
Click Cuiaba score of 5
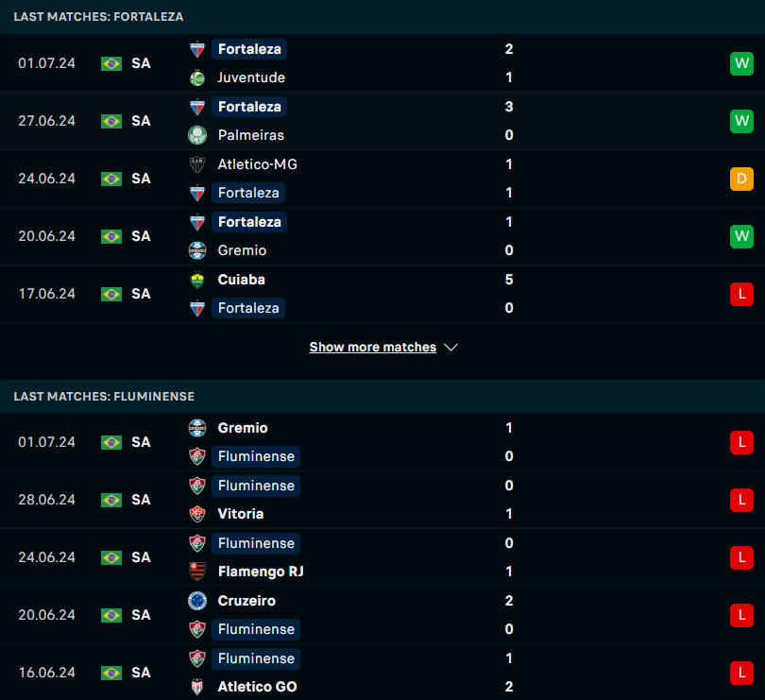pos(509,280)
